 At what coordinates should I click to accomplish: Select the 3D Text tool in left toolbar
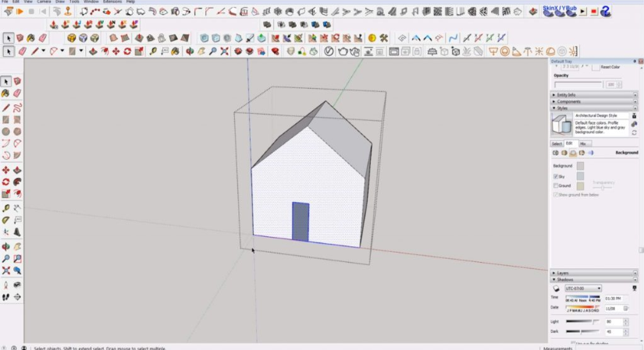17,232
